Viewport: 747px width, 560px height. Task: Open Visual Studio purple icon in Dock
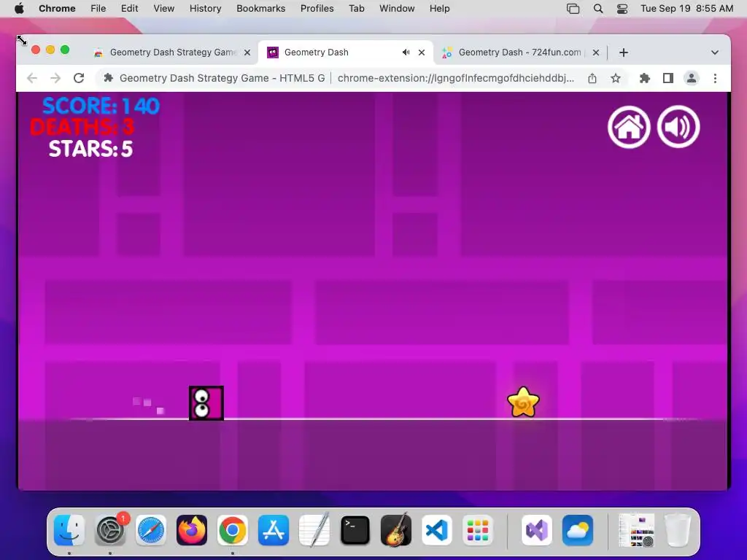pyautogui.click(x=537, y=530)
